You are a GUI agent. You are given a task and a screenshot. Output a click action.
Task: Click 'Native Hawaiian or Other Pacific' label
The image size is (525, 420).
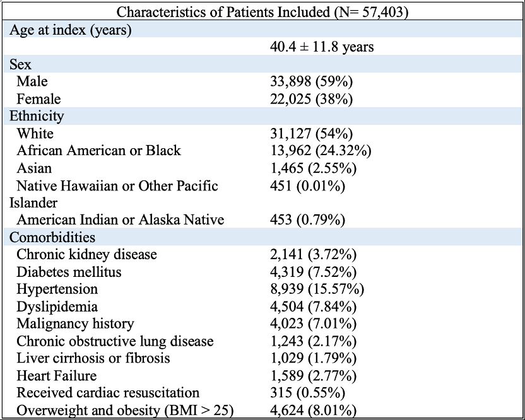[117, 185]
